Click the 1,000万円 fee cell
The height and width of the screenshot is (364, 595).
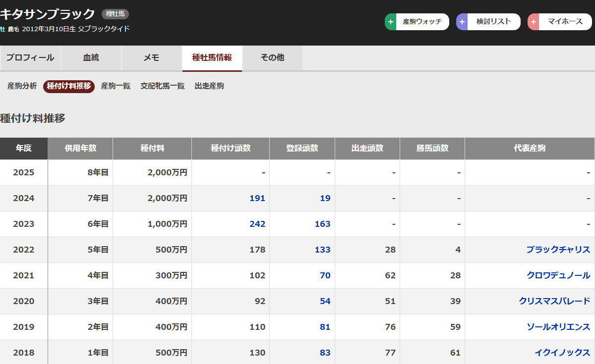[x=152, y=224]
